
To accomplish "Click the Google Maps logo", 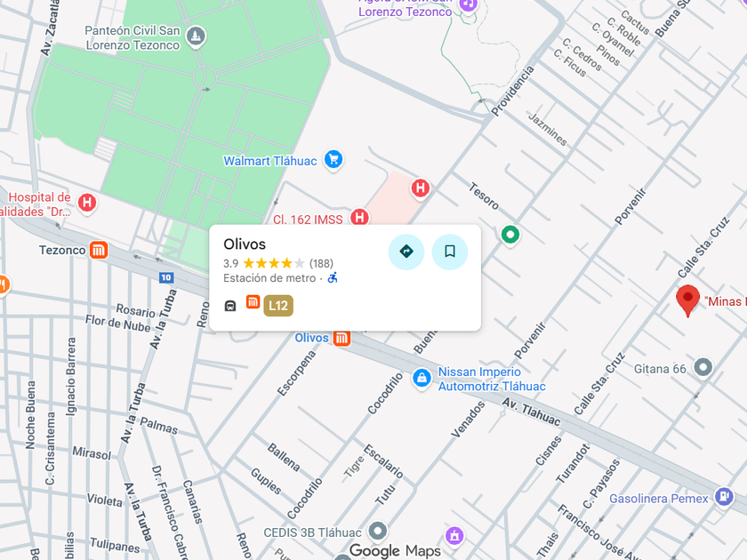I will click(395, 551).
